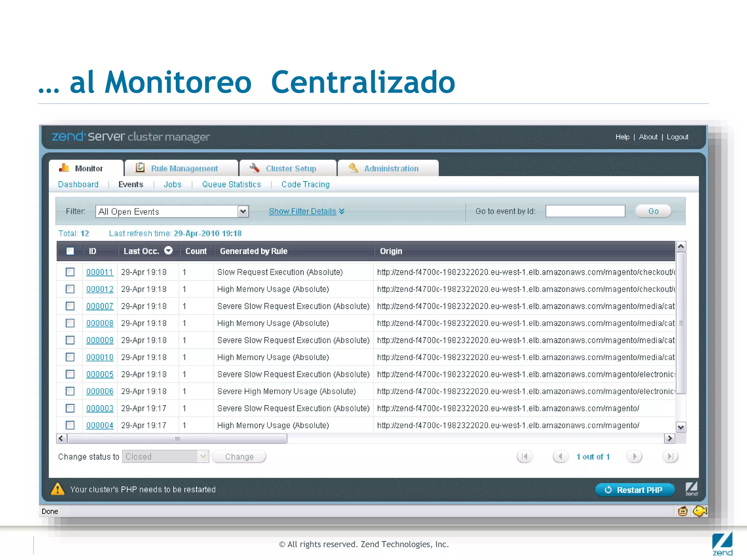Check the box for event 000007
Viewport: 747px width, 560px height.
pyautogui.click(x=70, y=306)
